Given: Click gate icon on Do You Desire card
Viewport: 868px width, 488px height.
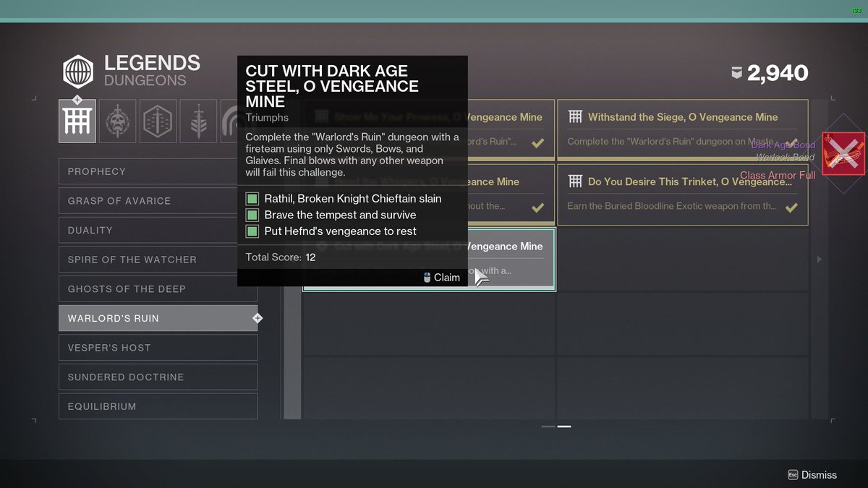Looking at the screenshot, I should [575, 181].
